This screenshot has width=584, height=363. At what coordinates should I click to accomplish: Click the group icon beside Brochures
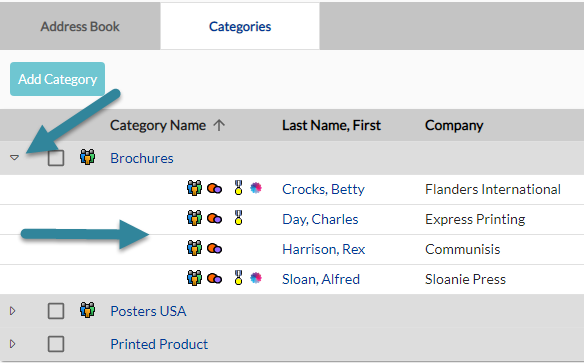[x=88, y=157]
